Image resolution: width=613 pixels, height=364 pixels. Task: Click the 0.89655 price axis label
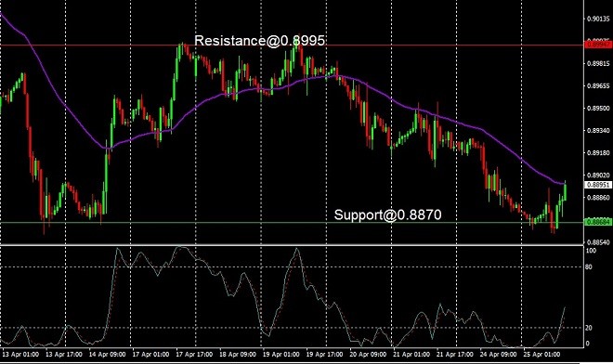[598, 85]
